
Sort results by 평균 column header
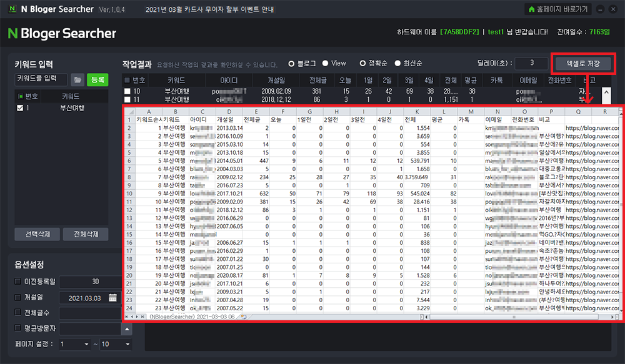471,81
